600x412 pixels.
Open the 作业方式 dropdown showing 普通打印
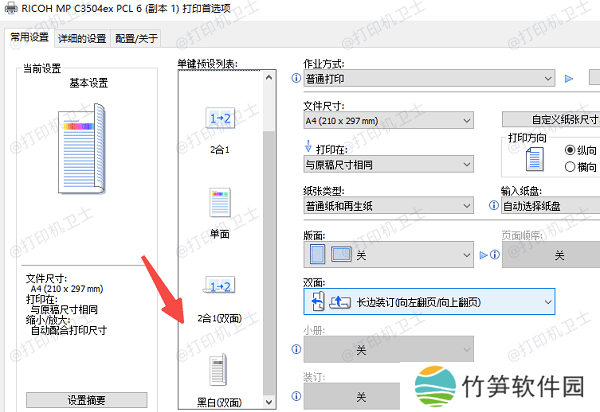pos(428,78)
